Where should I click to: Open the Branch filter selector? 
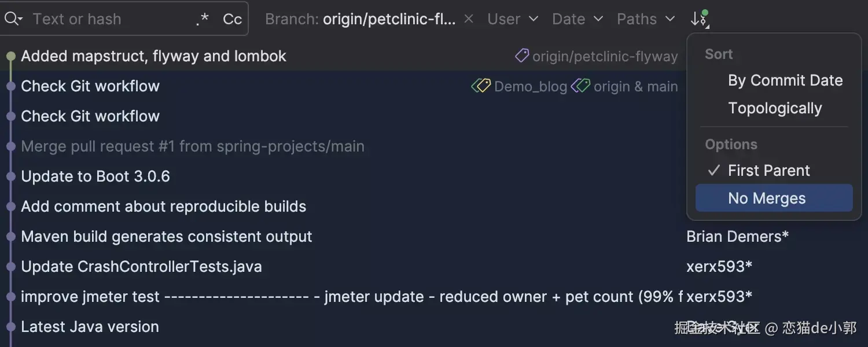pos(360,19)
